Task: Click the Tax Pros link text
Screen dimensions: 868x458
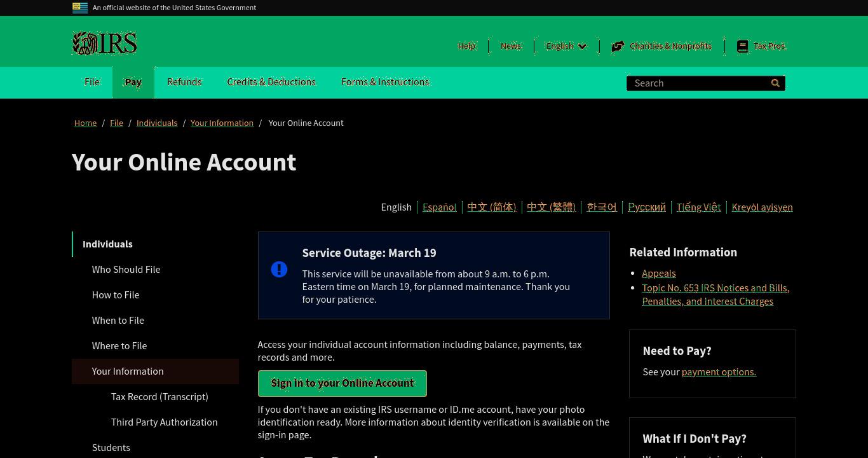Action: (770, 46)
